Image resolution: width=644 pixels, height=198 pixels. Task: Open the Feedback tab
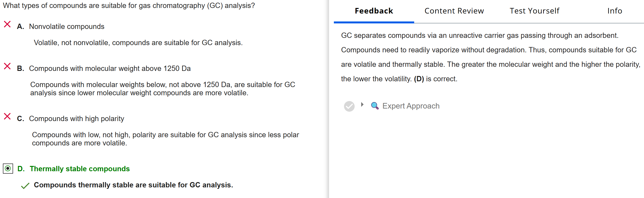tap(374, 11)
